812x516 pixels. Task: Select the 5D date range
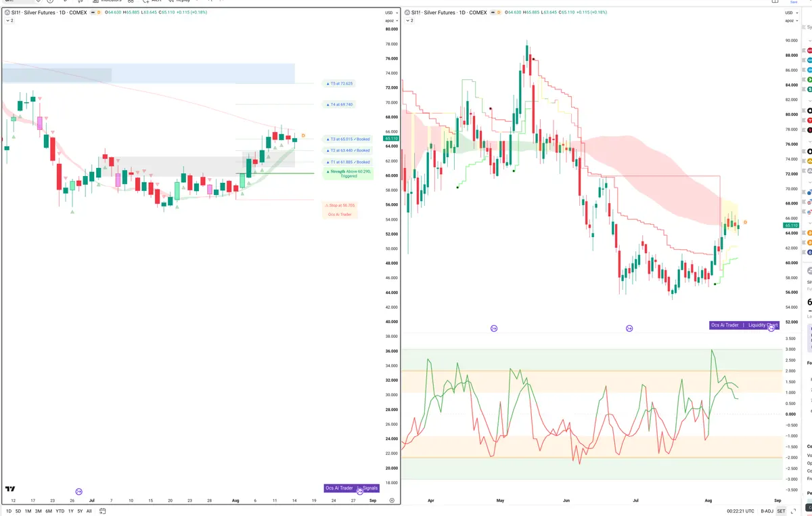tap(18, 511)
